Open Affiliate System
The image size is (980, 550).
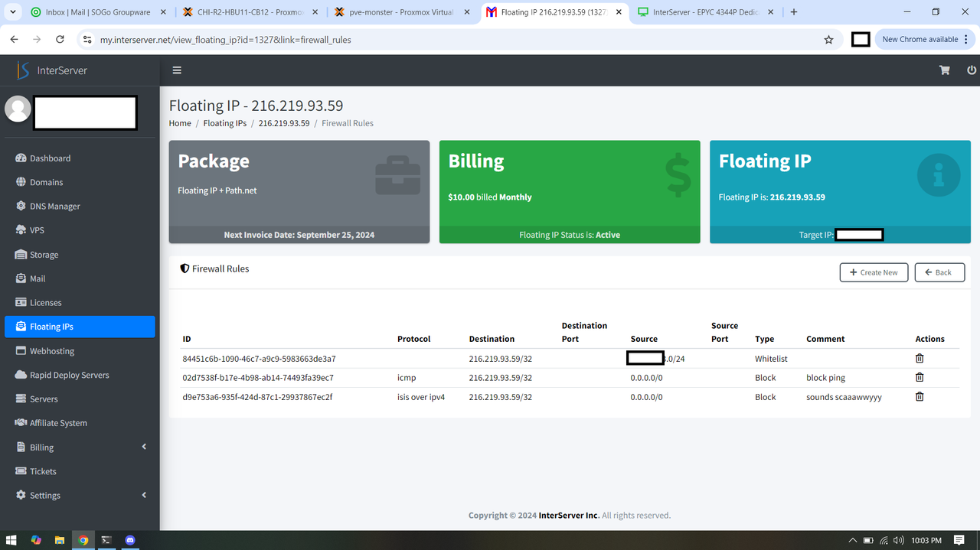[80, 423]
